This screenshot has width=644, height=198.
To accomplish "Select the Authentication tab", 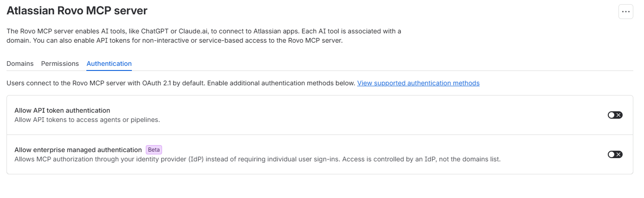I will pos(109,64).
